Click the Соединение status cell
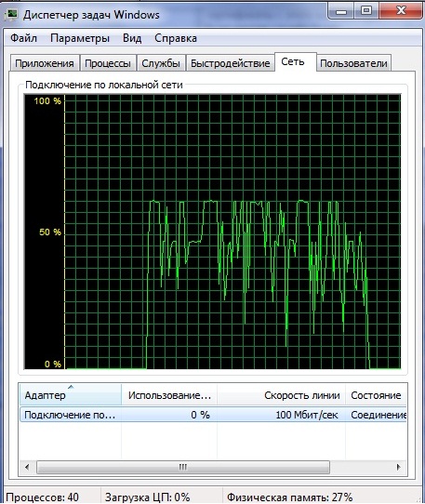 (x=379, y=415)
